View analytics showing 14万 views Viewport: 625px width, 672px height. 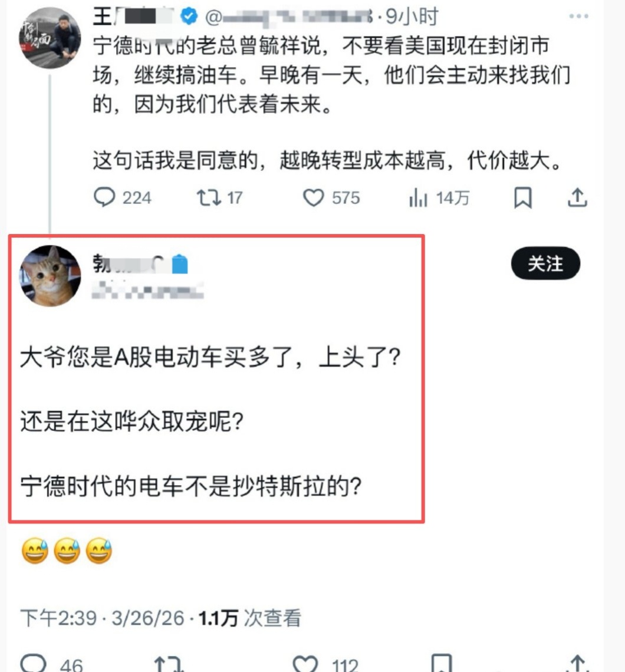pyautogui.click(x=439, y=197)
